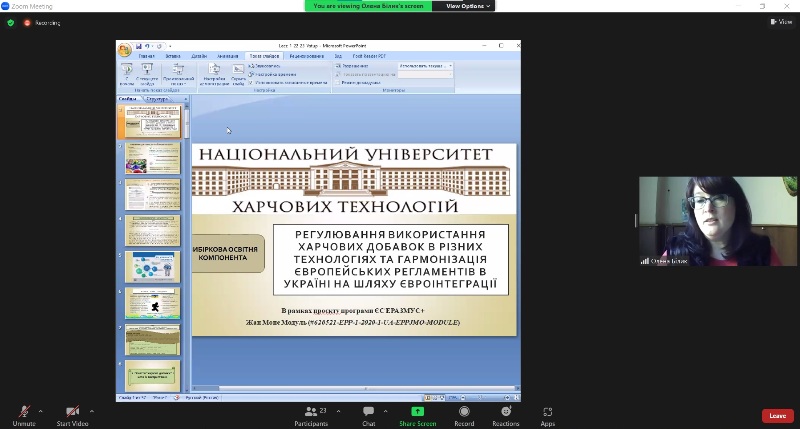Viewport: 800px width, 429px height.
Task: Open Design tab in PowerPoint ribbon
Action: (x=199, y=56)
